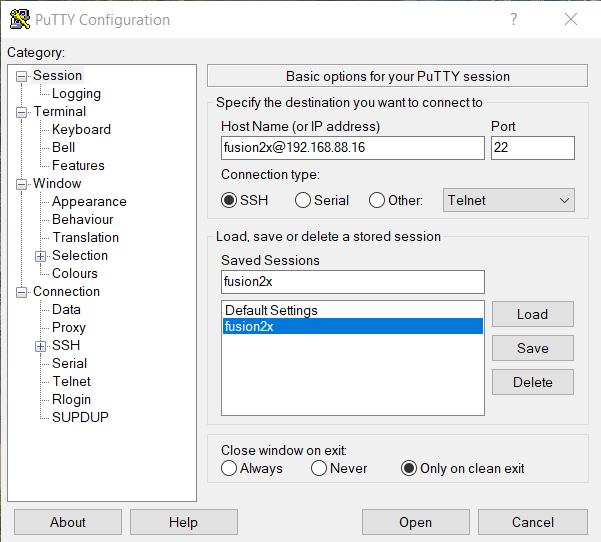Open the Window category
This screenshot has width=601, height=542.
[x=57, y=184]
